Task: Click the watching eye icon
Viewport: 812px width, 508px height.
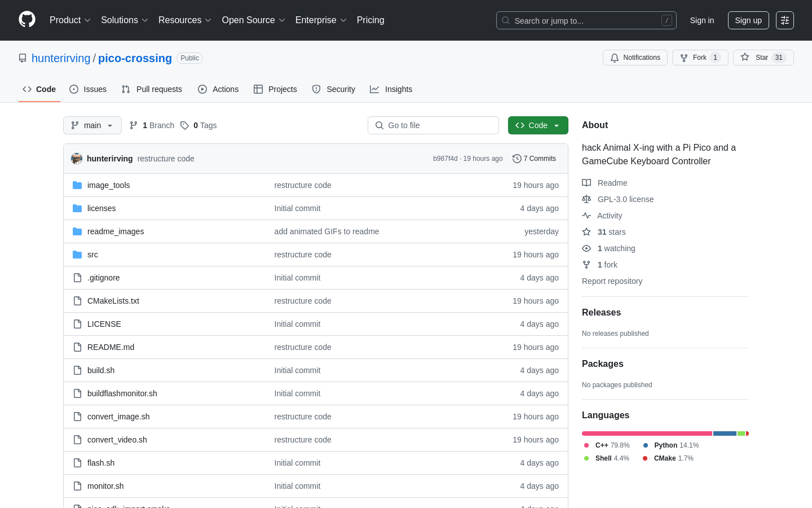Action: click(x=586, y=248)
